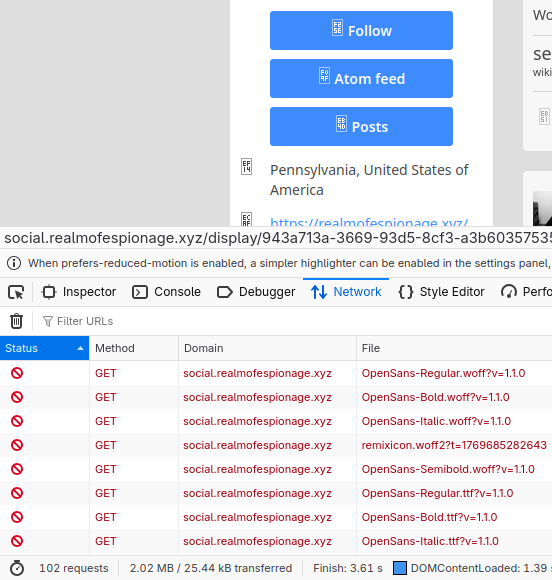Click the performance analysis stopwatch icon
Screen dimensions: 552x580
pos(17,568)
